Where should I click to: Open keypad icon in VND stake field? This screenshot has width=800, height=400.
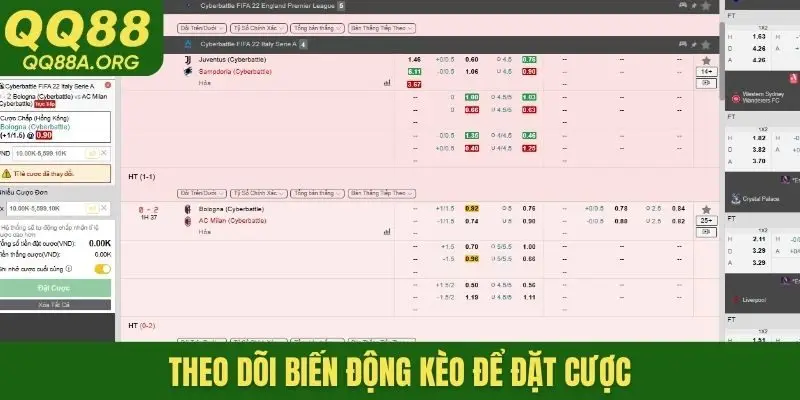coord(92,153)
